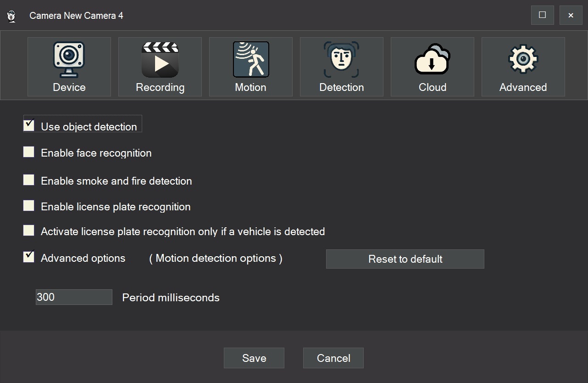588x383 pixels.
Task: Select the Detection face icon tab
Action: pos(342,67)
